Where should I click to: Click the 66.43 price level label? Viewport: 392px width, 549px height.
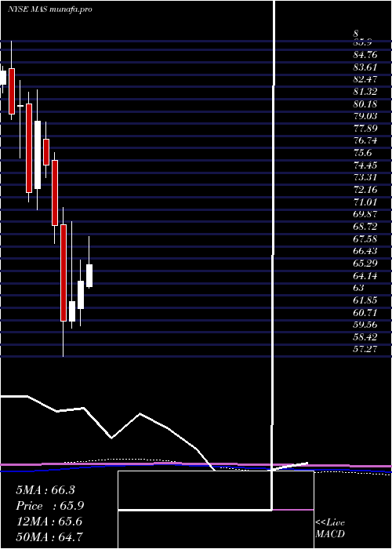(x=365, y=251)
